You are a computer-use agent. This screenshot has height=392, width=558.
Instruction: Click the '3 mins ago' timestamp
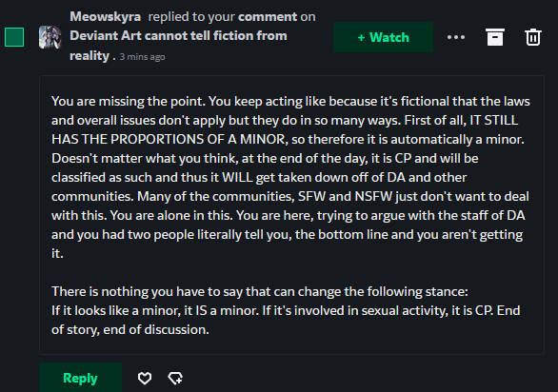tap(142, 57)
